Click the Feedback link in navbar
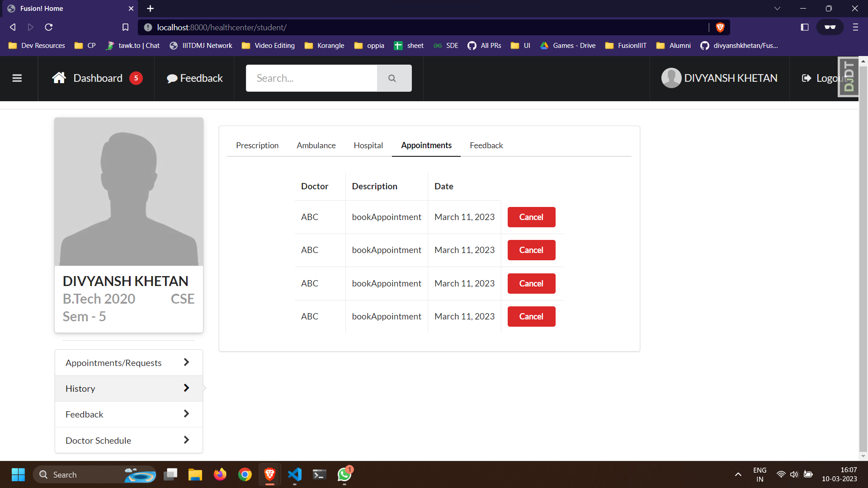The width and height of the screenshot is (868, 488). 195,78
